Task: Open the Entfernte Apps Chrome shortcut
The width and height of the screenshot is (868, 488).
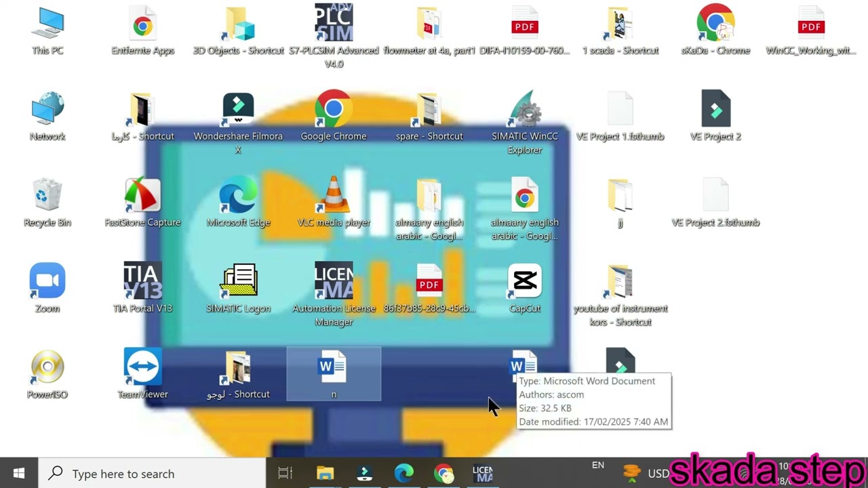Action: tap(142, 30)
